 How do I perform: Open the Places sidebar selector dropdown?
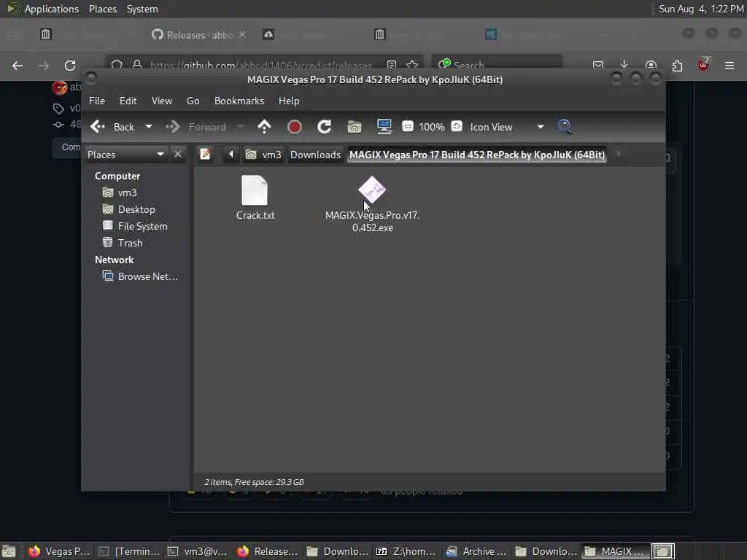(x=126, y=155)
